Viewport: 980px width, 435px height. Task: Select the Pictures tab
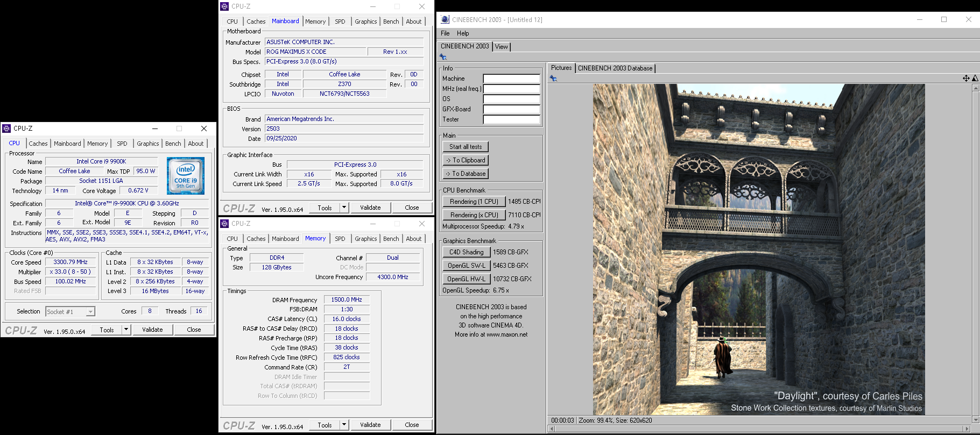(561, 68)
